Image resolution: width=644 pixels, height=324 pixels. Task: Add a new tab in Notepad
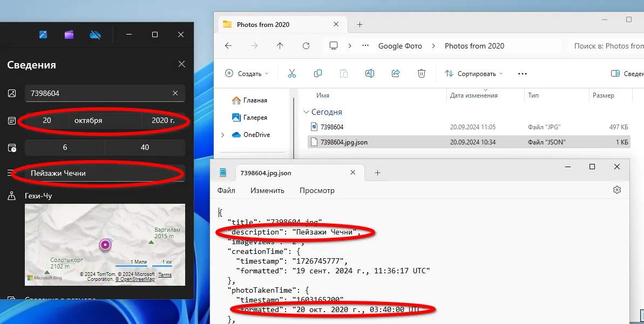coord(378,173)
